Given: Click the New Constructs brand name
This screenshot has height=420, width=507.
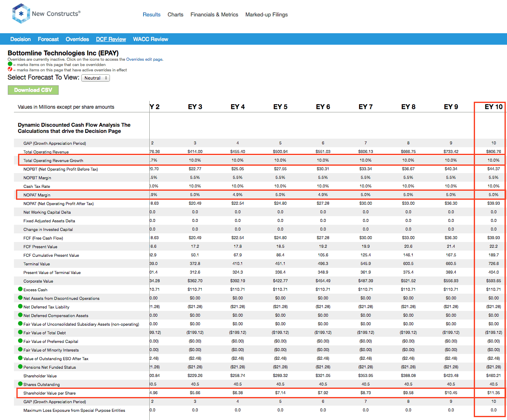Looking at the screenshot, I should coord(56,14).
